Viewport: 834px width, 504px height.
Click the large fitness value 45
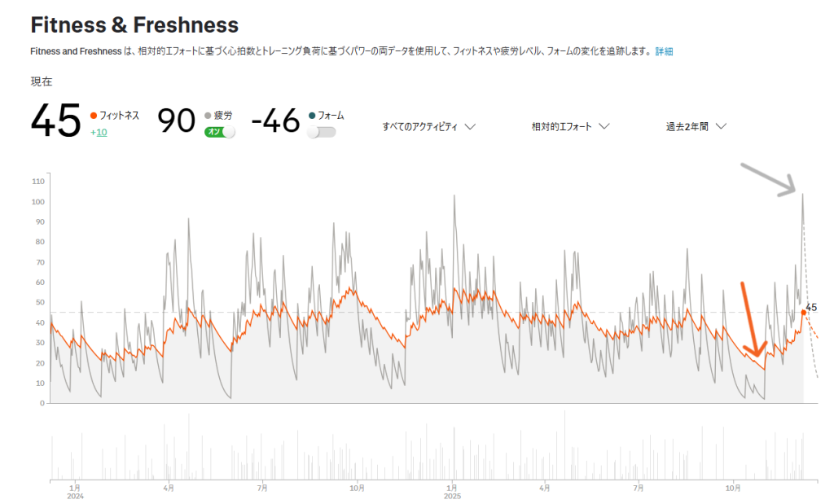coord(56,121)
